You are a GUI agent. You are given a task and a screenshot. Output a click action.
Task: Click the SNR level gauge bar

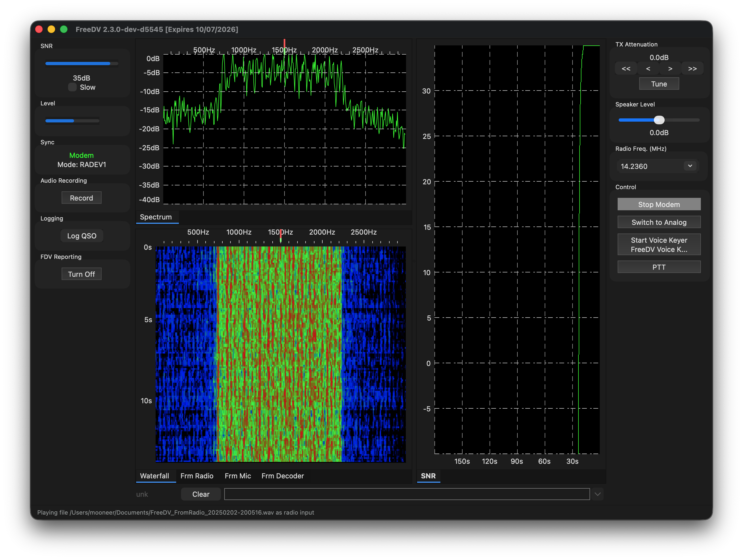pyautogui.click(x=82, y=64)
